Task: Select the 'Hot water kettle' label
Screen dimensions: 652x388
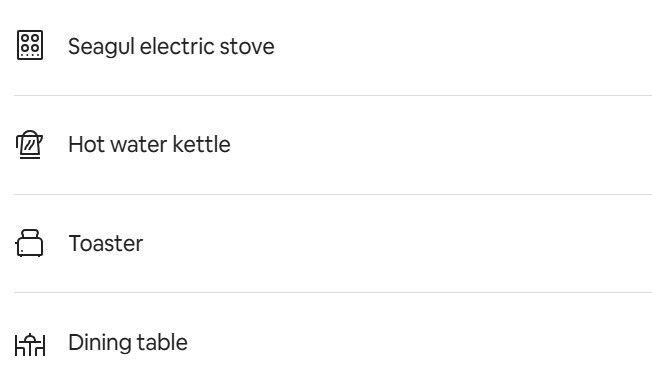Action: (x=149, y=145)
